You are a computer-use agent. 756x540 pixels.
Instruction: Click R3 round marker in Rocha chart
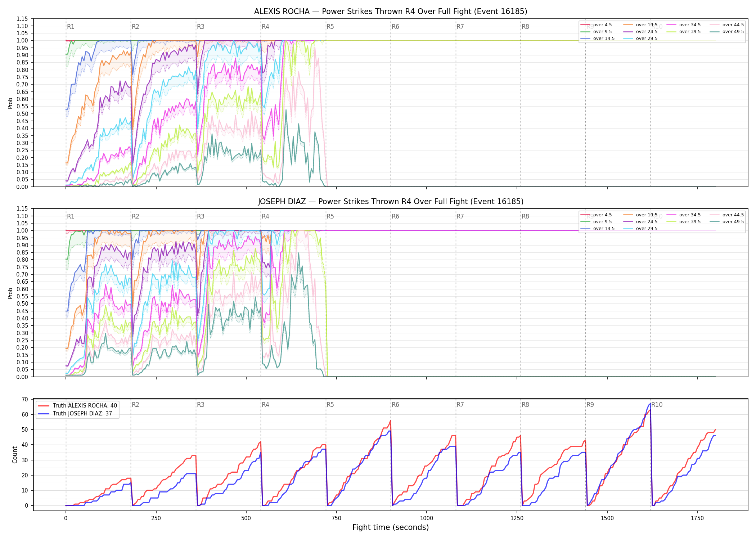(201, 27)
